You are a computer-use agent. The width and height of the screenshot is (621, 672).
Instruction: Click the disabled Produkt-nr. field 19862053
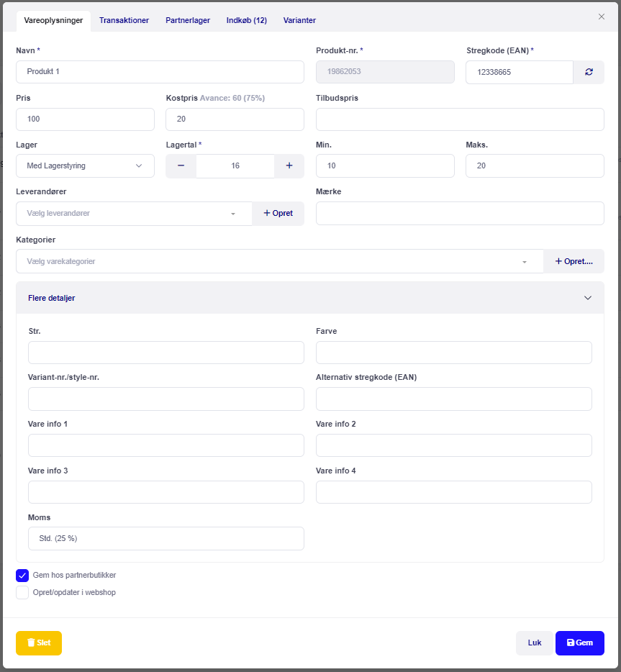coord(385,72)
